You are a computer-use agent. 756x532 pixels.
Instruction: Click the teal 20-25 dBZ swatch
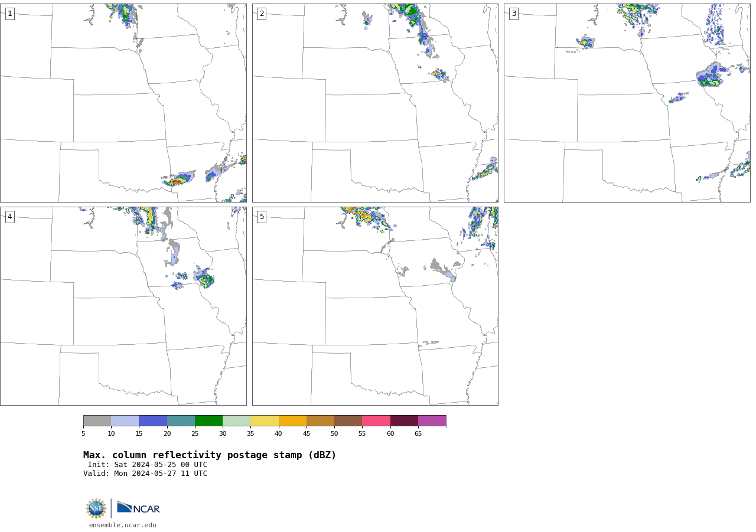point(181,420)
